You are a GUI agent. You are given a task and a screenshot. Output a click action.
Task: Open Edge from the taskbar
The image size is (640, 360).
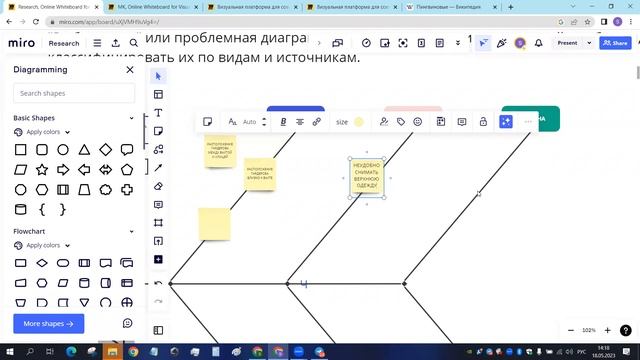pos(71,352)
